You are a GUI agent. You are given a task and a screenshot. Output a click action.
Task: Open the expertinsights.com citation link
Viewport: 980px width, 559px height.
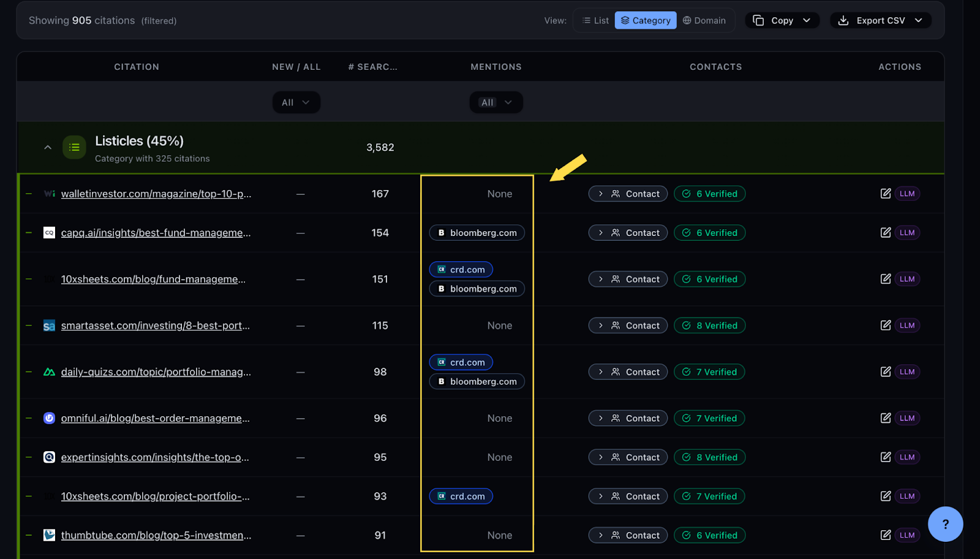point(155,457)
